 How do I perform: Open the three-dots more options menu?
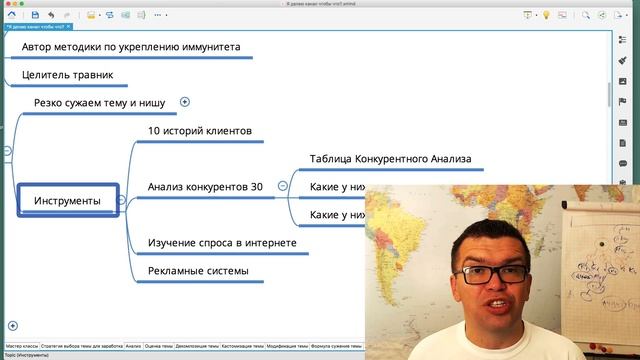pos(158,15)
